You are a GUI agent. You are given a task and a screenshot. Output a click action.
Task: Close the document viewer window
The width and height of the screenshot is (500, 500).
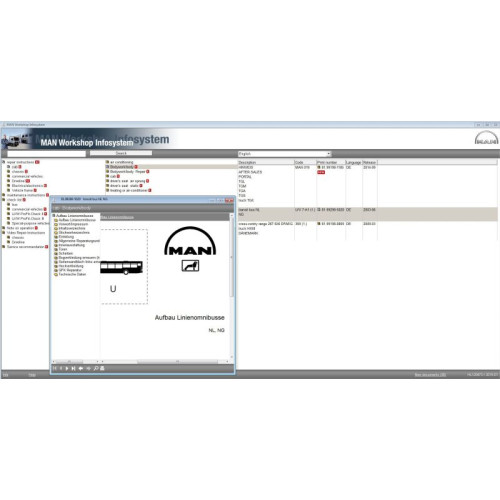point(229,200)
